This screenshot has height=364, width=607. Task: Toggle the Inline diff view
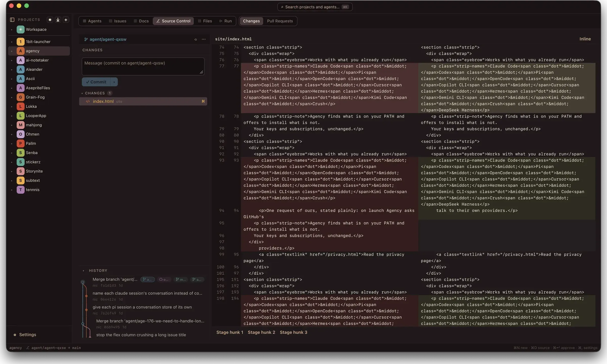585,39
